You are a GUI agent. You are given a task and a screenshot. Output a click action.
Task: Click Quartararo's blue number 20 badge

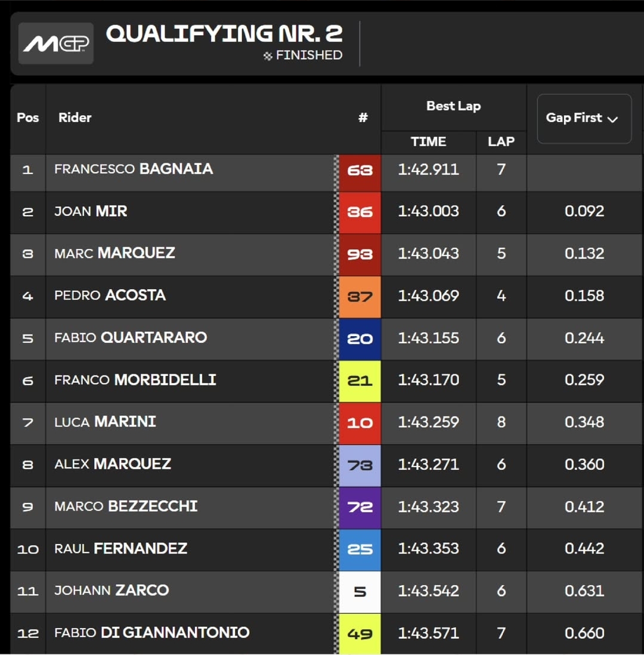pyautogui.click(x=360, y=339)
